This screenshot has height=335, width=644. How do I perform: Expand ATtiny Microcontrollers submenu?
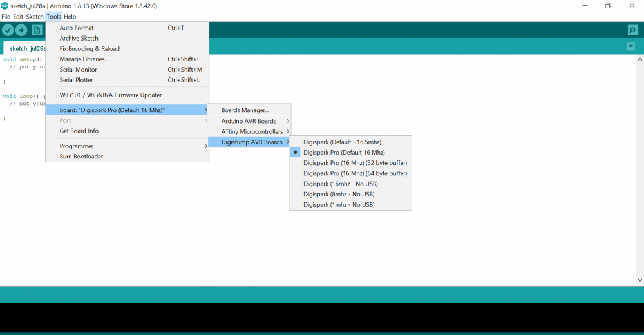[249, 131]
